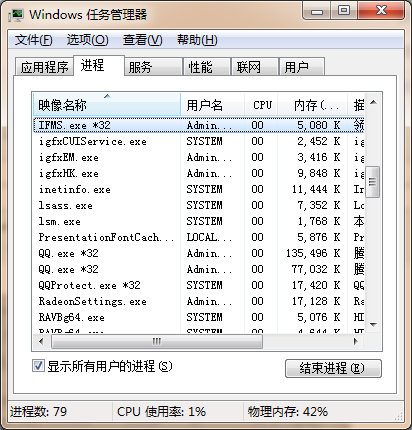Sort list by CPU column header
The height and width of the screenshot is (430, 412).
(262, 105)
